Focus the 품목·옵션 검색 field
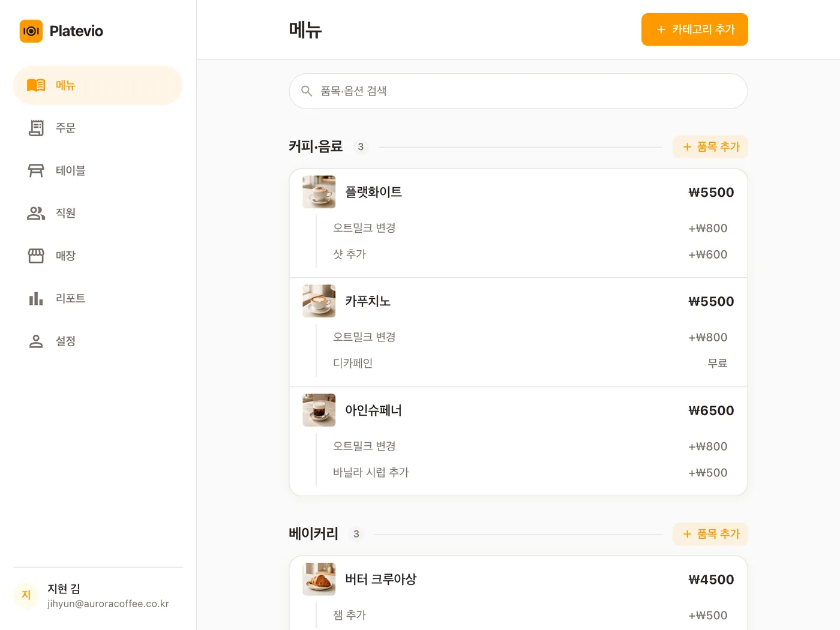Screen dimensions: 840x630 (x=518, y=91)
